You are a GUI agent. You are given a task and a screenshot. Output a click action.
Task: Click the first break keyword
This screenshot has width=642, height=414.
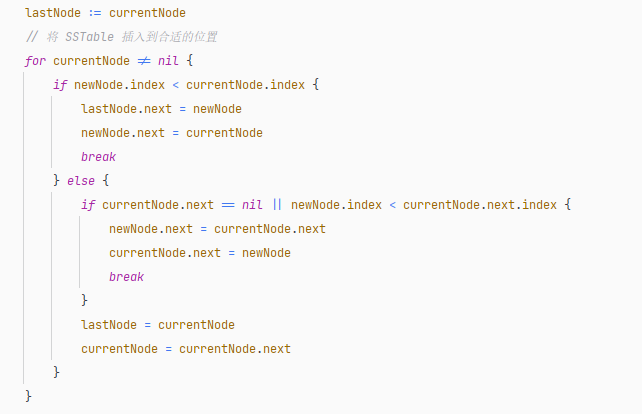98,157
